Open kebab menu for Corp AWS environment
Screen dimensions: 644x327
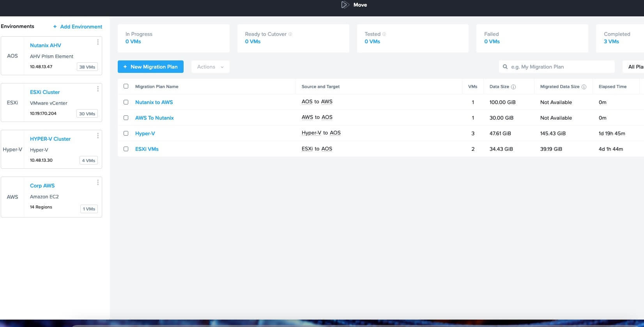coord(97,182)
